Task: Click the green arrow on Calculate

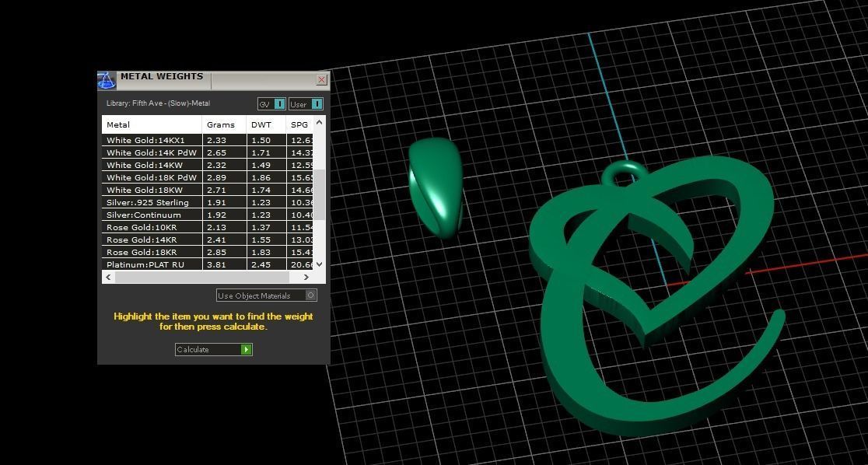Action: (x=247, y=349)
